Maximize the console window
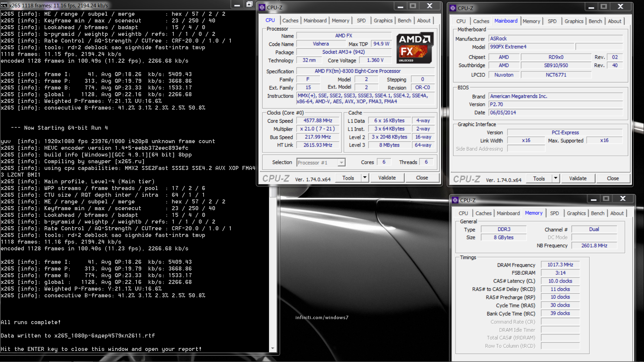 249,4
